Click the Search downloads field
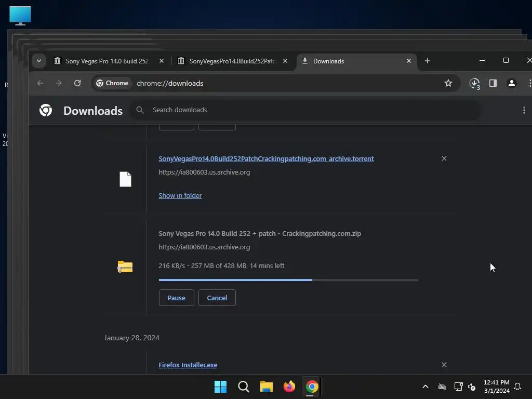The image size is (532, 399). tap(305, 110)
